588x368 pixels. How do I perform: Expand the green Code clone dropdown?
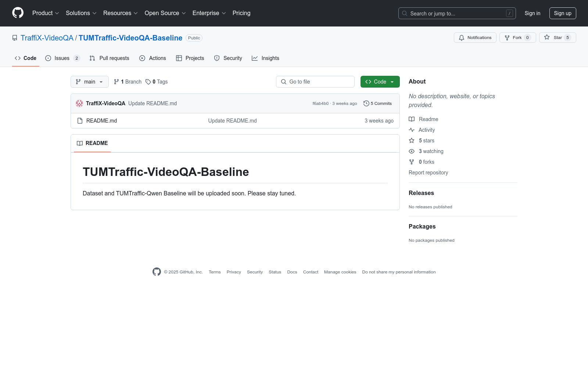[x=380, y=82]
